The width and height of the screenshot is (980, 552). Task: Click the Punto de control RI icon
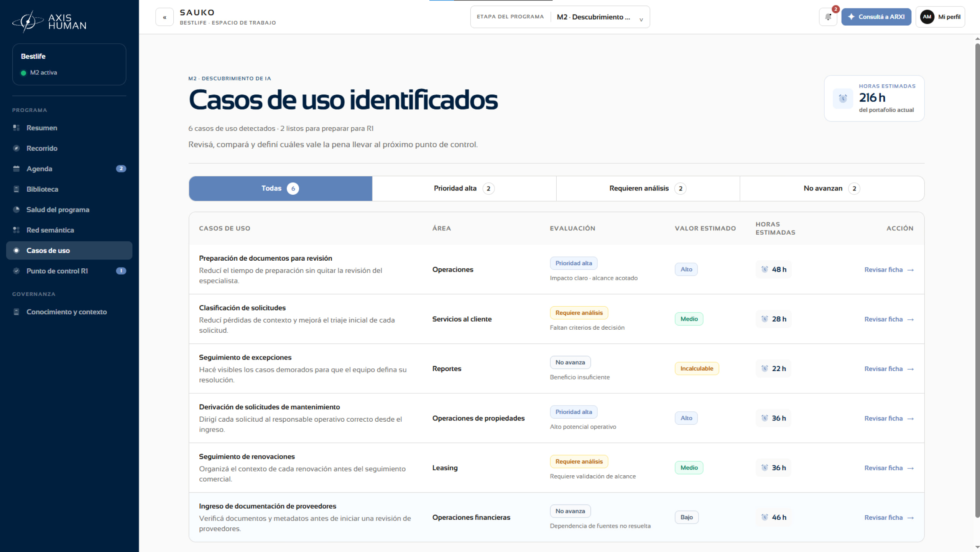click(x=16, y=271)
